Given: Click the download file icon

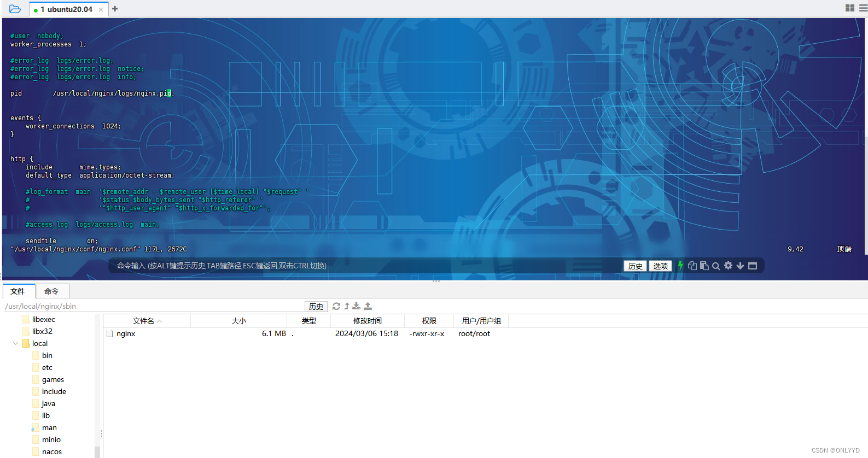Looking at the screenshot, I should (357, 306).
